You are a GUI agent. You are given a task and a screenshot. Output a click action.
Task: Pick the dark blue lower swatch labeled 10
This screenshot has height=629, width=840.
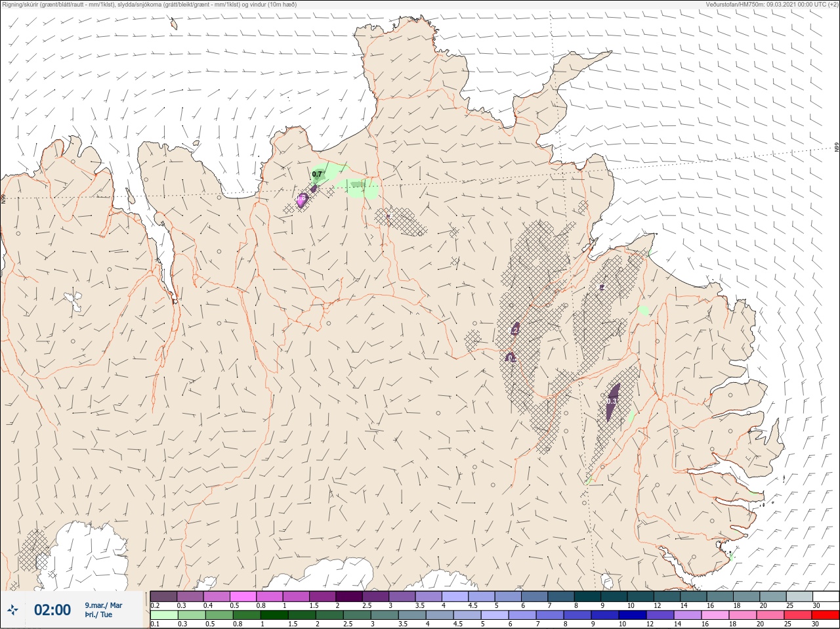coord(633,615)
